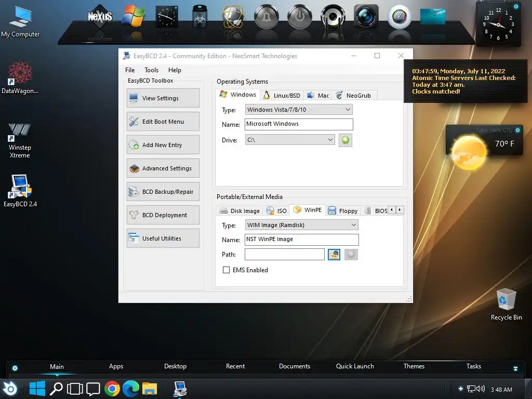This screenshot has height=399, width=532.
Task: Click the Add New Entry button
Action: (163, 145)
